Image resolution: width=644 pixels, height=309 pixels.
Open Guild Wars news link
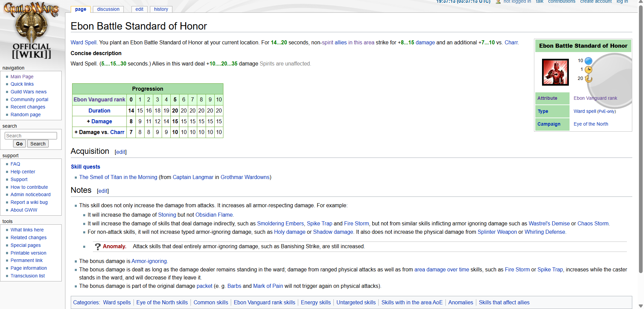pyautogui.click(x=29, y=92)
